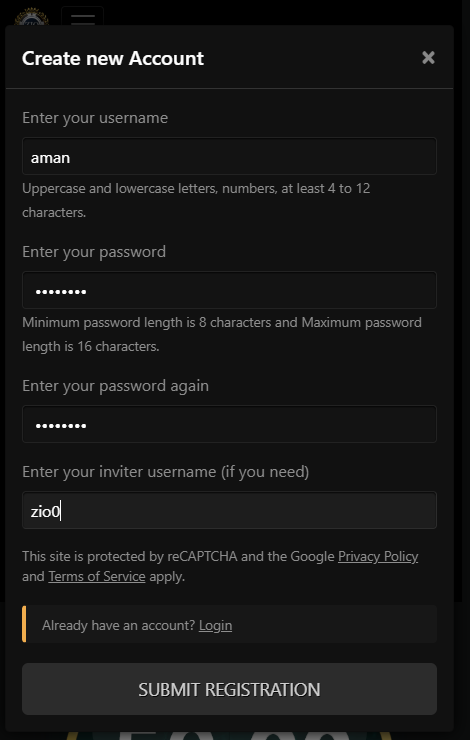Screen dimensions: 470x740
Task: Follow the Login link
Action: point(215,625)
